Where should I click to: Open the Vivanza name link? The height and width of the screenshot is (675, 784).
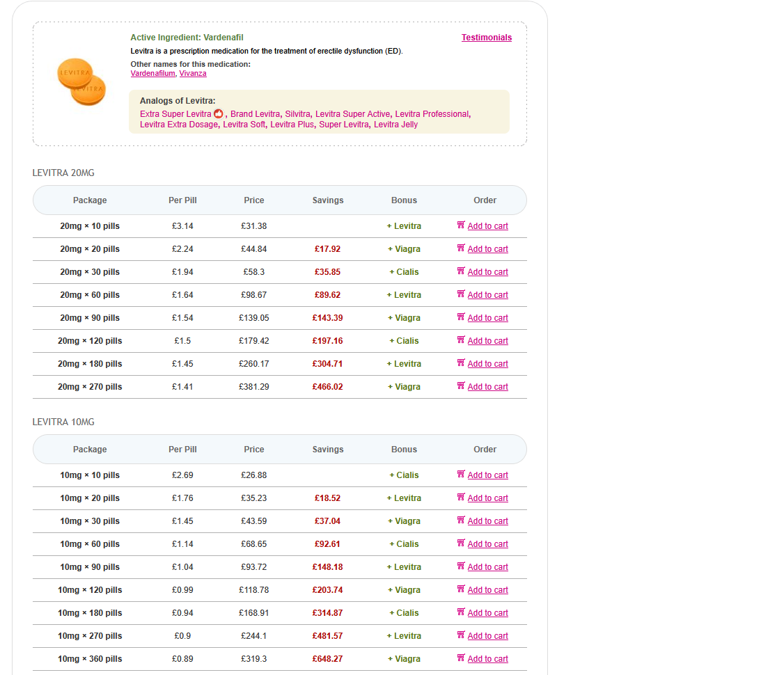click(x=193, y=74)
